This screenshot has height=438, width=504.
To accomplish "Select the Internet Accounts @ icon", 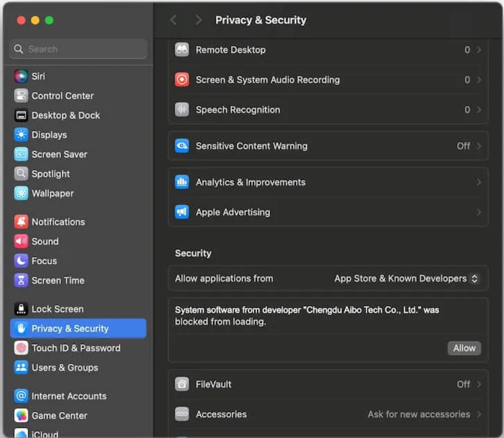I will click(x=21, y=396).
